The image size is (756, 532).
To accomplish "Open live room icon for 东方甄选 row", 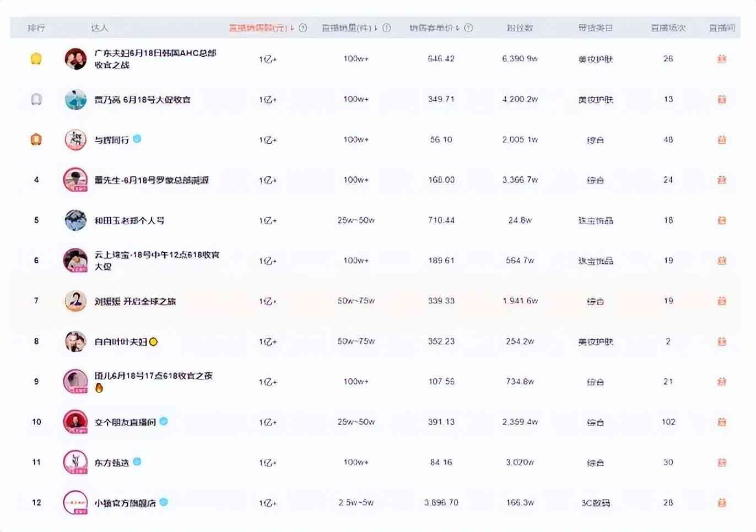I will coord(721,463).
